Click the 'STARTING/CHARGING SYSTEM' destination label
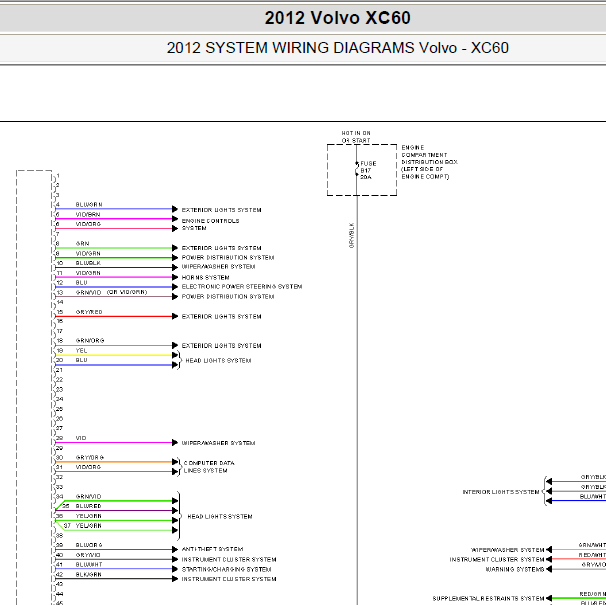The height and width of the screenshot is (605, 606). coord(226,569)
